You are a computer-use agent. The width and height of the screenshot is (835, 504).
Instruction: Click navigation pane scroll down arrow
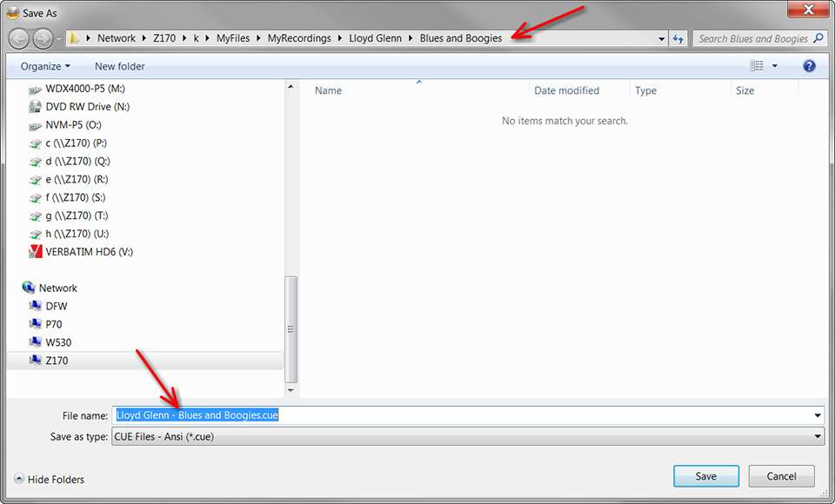tap(291, 390)
